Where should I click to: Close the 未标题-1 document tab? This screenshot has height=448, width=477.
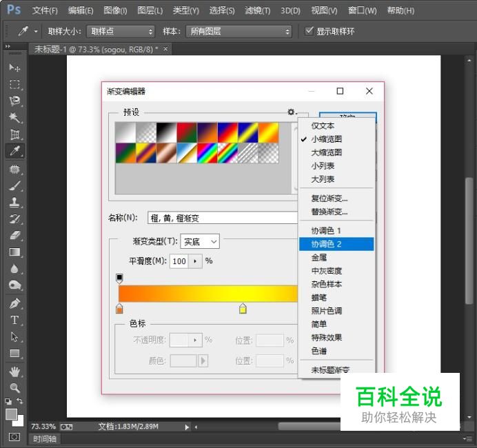(165, 49)
